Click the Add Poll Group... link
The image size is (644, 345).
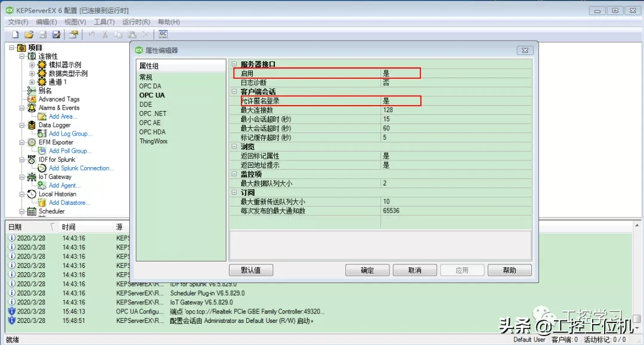(x=70, y=151)
